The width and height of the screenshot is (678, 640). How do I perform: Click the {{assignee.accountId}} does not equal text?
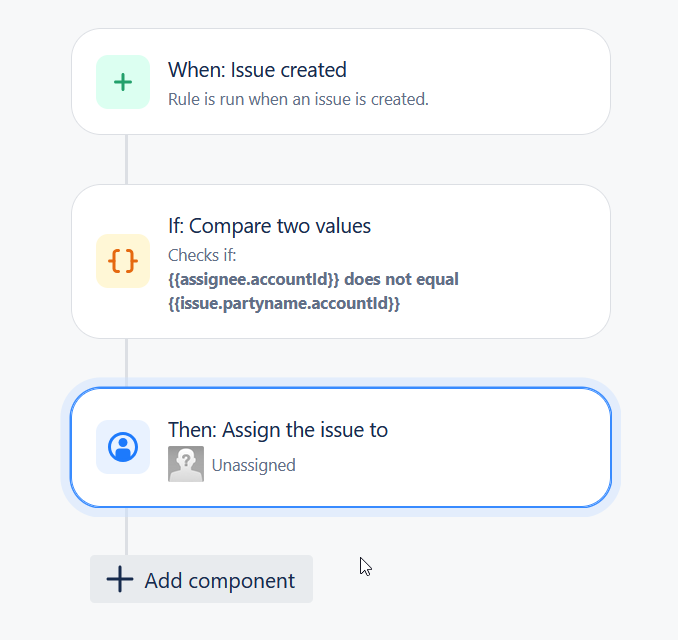click(313, 279)
